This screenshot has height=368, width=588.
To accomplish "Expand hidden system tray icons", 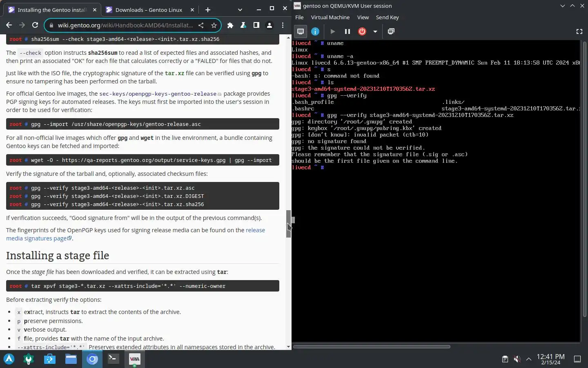I will click(x=529, y=359).
